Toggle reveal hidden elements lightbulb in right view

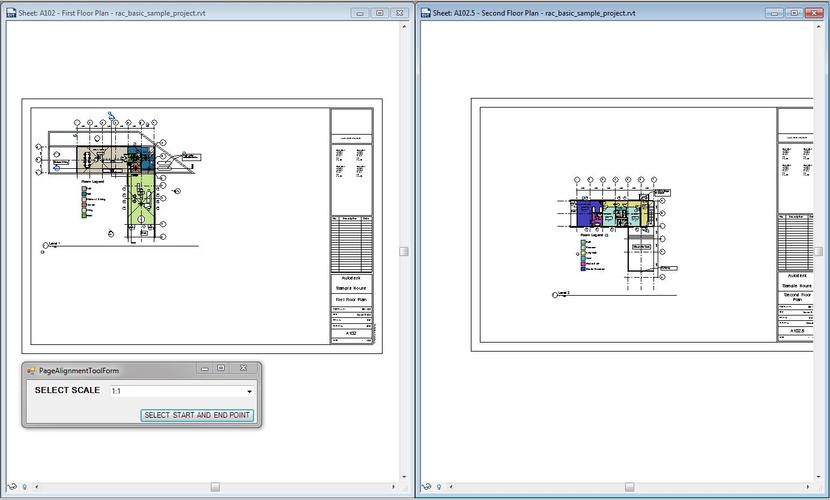(439, 487)
